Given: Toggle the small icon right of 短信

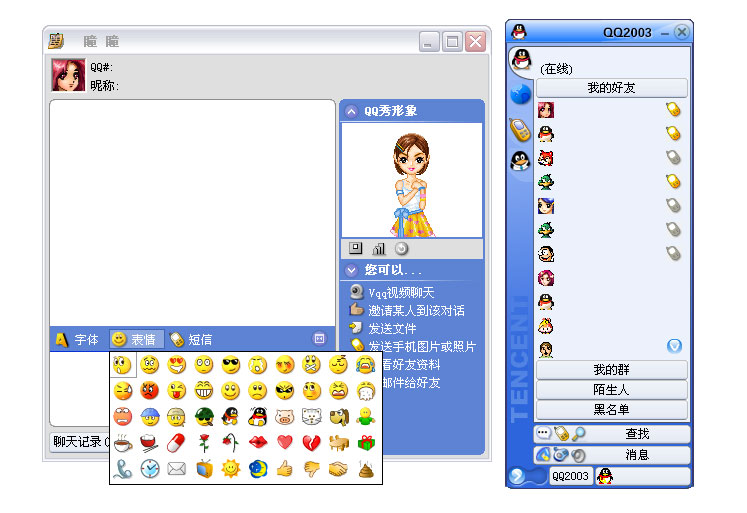Looking at the screenshot, I should (319, 339).
